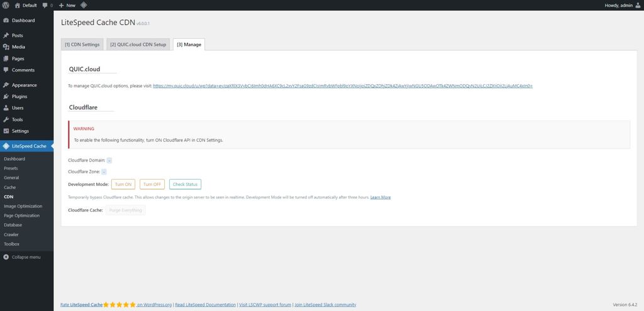Open Toolbox submenu
This screenshot has width=644, height=311.
click(11, 244)
